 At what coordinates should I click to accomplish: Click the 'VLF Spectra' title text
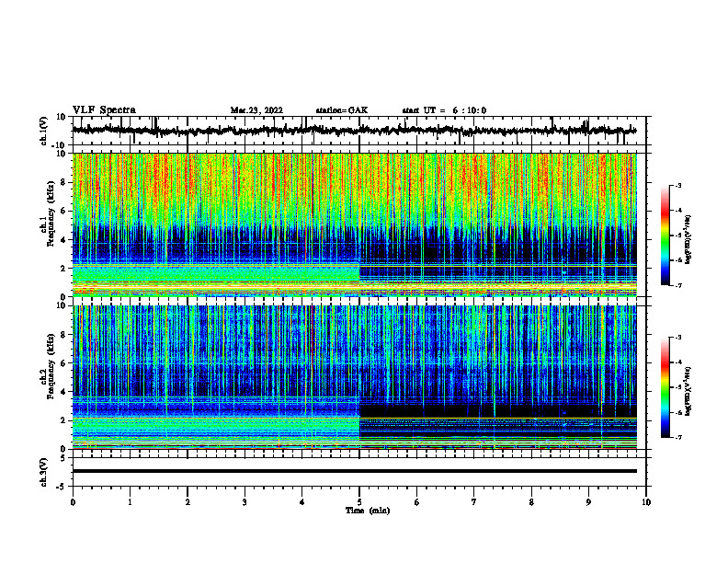104,110
